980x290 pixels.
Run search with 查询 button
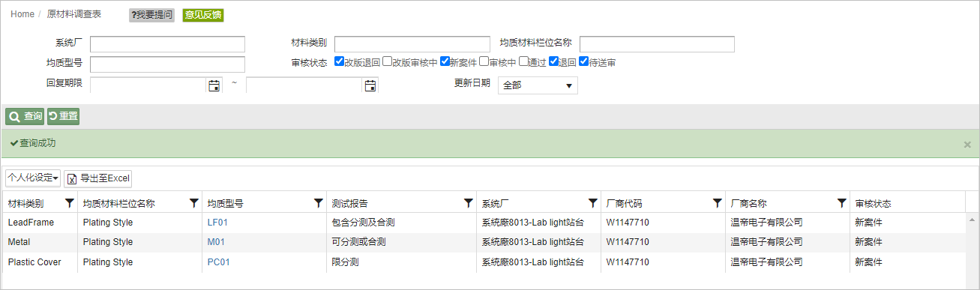[25, 116]
